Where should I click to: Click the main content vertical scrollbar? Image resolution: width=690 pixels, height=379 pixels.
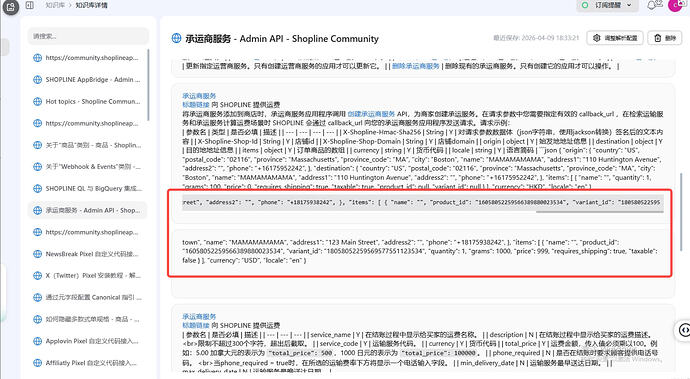click(x=681, y=211)
